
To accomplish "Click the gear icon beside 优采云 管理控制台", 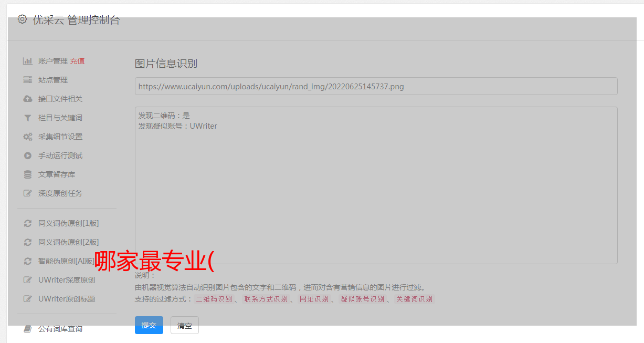I will (x=22, y=19).
